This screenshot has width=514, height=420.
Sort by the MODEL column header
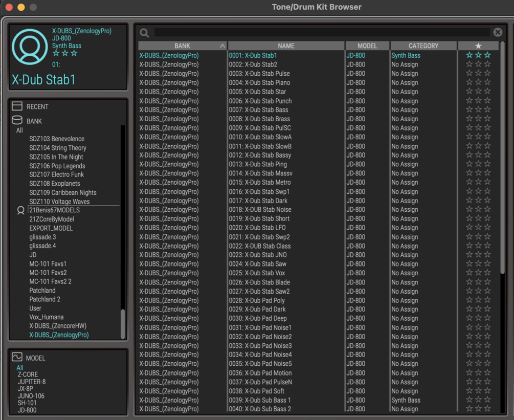point(367,46)
